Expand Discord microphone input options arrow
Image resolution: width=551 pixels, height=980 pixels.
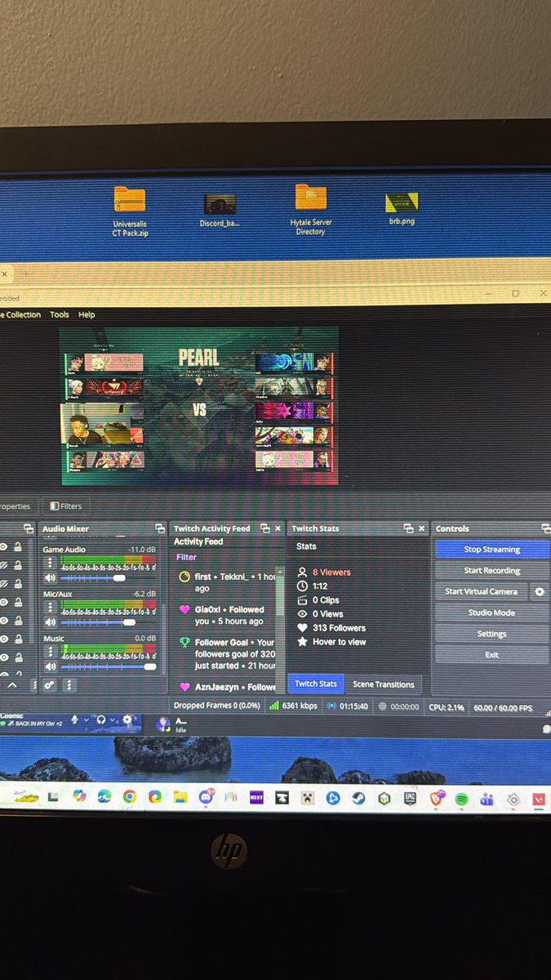[87, 719]
